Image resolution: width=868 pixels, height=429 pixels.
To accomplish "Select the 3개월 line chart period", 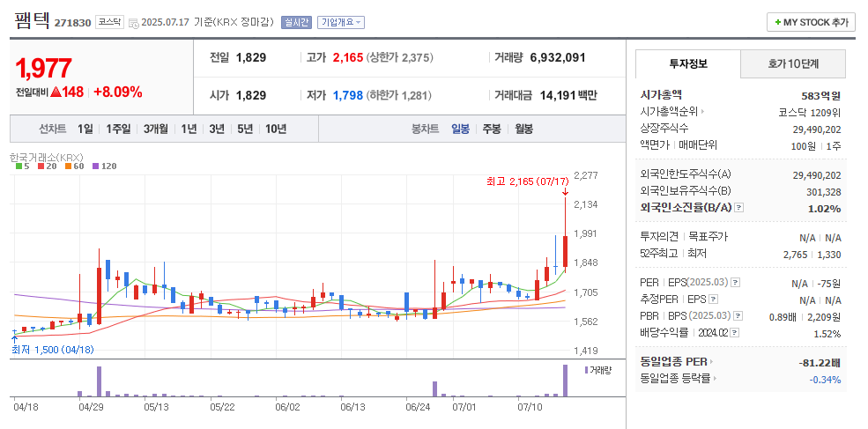I will coord(156,129).
